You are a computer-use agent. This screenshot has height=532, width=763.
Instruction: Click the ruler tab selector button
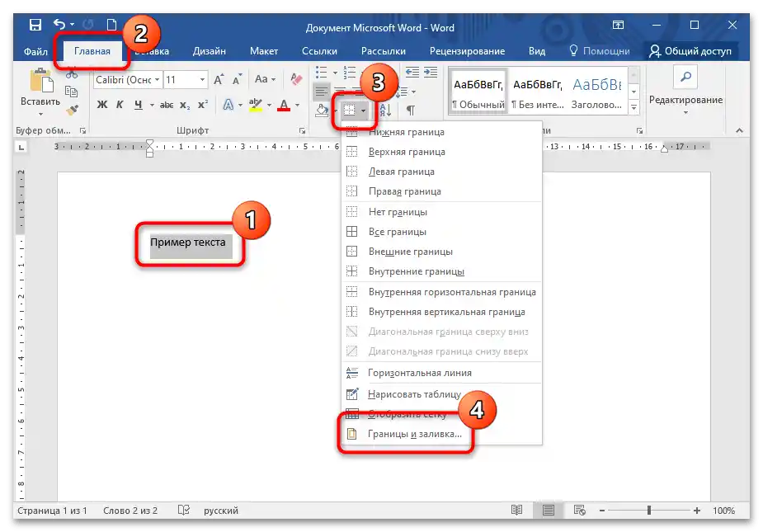(21, 147)
